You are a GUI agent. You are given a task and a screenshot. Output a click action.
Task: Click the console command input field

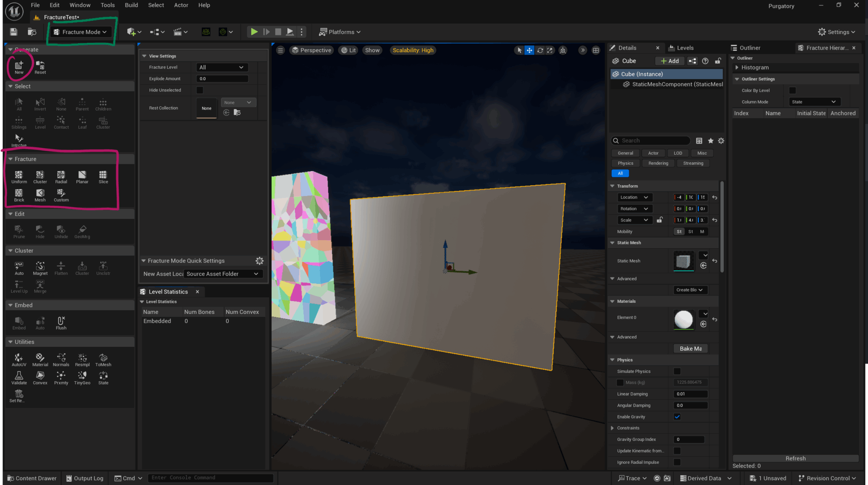pyautogui.click(x=211, y=477)
